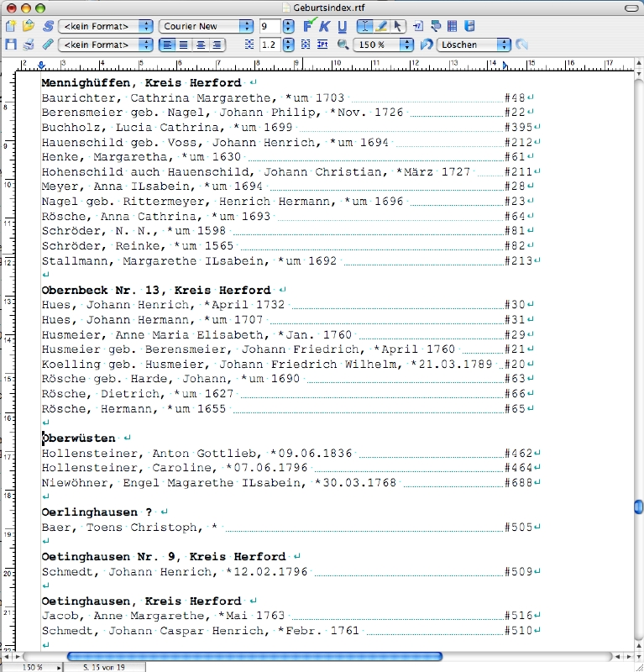Image resolution: width=644 pixels, height=672 pixels.
Task: Open the Courier New font dropdown
Action: [206, 26]
